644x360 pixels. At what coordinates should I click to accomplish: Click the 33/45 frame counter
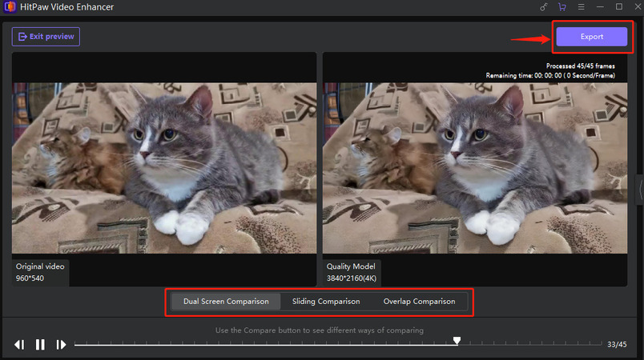tap(617, 345)
